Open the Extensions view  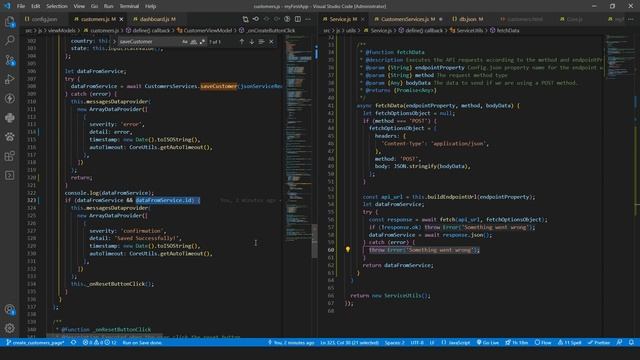[10, 156]
